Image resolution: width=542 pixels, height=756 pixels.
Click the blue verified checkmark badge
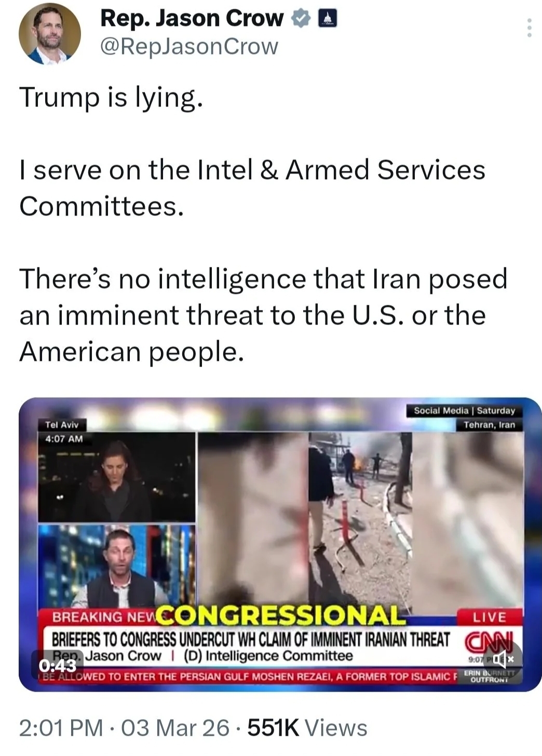(x=300, y=19)
